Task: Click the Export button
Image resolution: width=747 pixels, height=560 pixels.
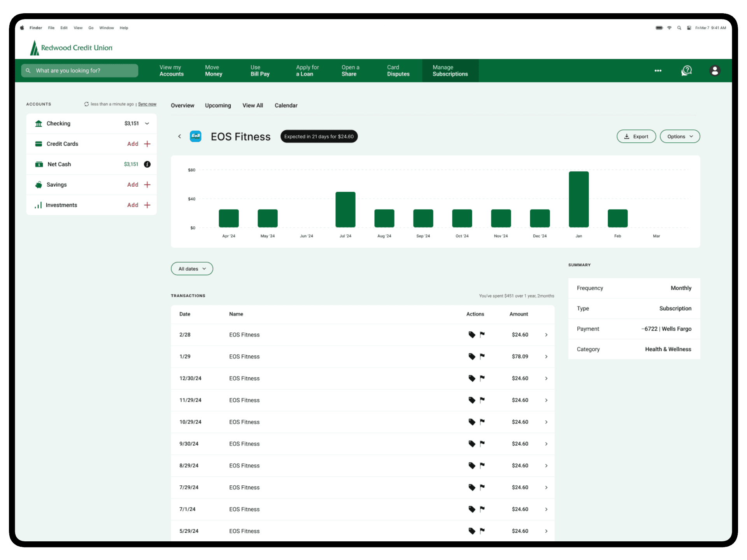Action: pyautogui.click(x=636, y=136)
